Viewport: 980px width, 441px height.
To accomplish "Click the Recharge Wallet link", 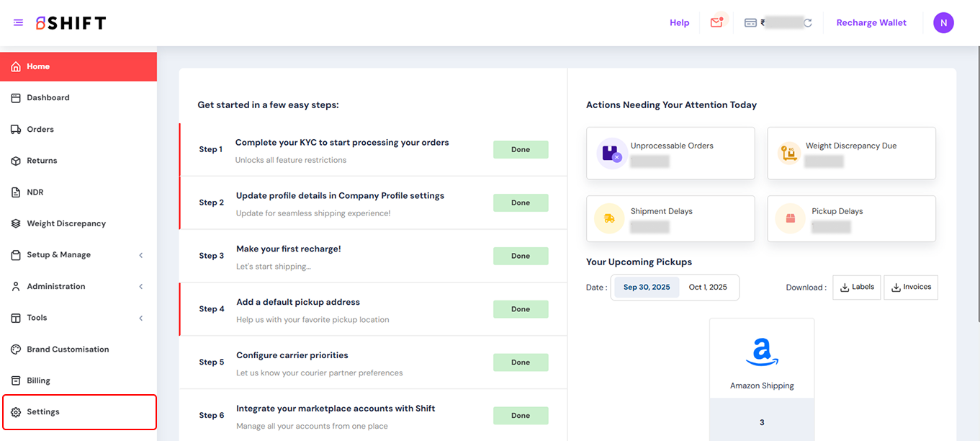I will [x=871, y=23].
